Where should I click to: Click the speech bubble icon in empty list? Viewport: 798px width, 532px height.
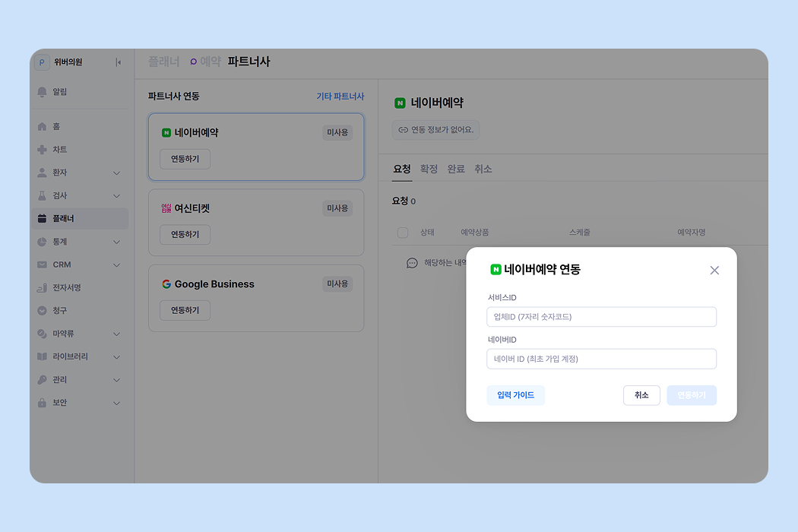(x=412, y=263)
